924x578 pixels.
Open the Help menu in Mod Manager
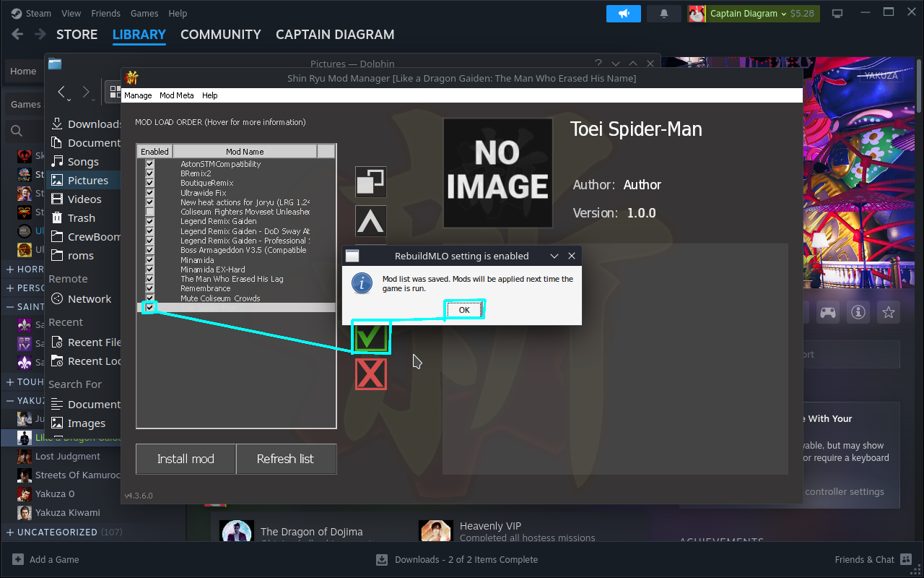click(209, 95)
